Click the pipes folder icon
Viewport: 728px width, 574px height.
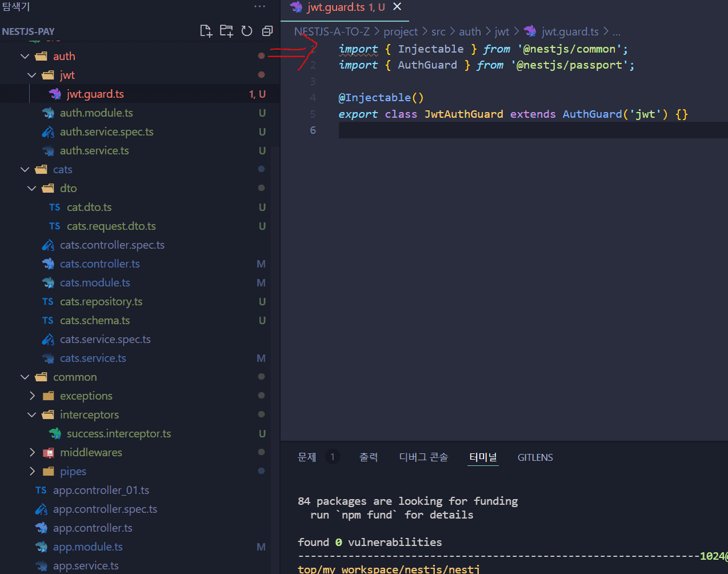[48, 471]
